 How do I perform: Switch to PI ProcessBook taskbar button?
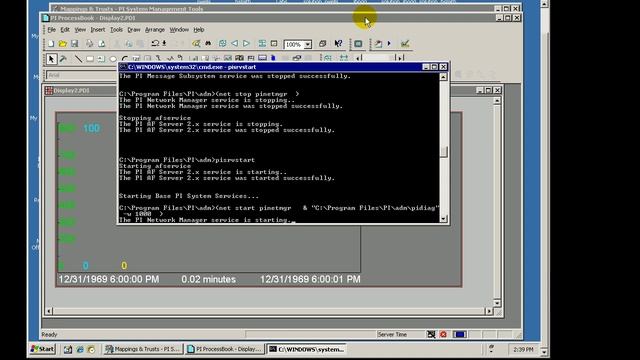pyautogui.click(x=224, y=349)
